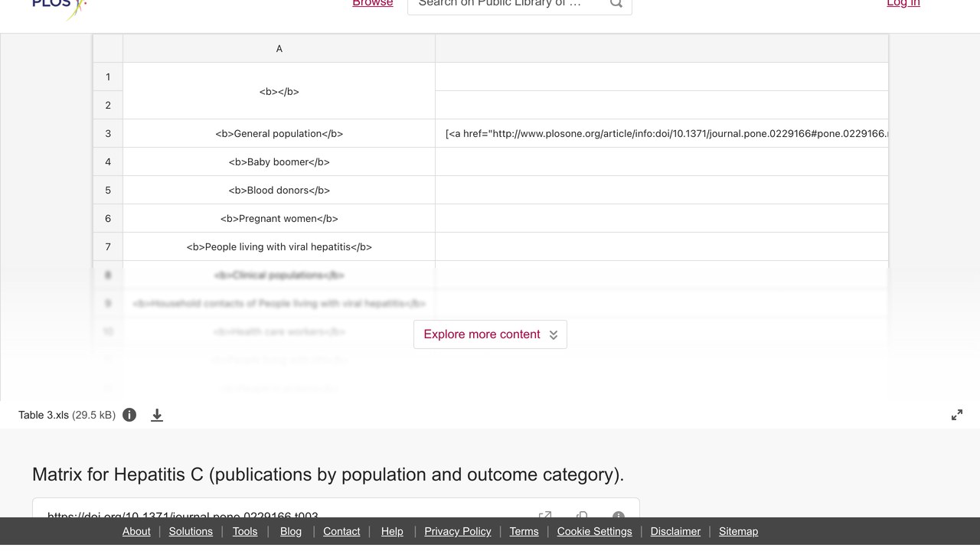
Task: Open the Contact footer link
Action: [x=341, y=531]
